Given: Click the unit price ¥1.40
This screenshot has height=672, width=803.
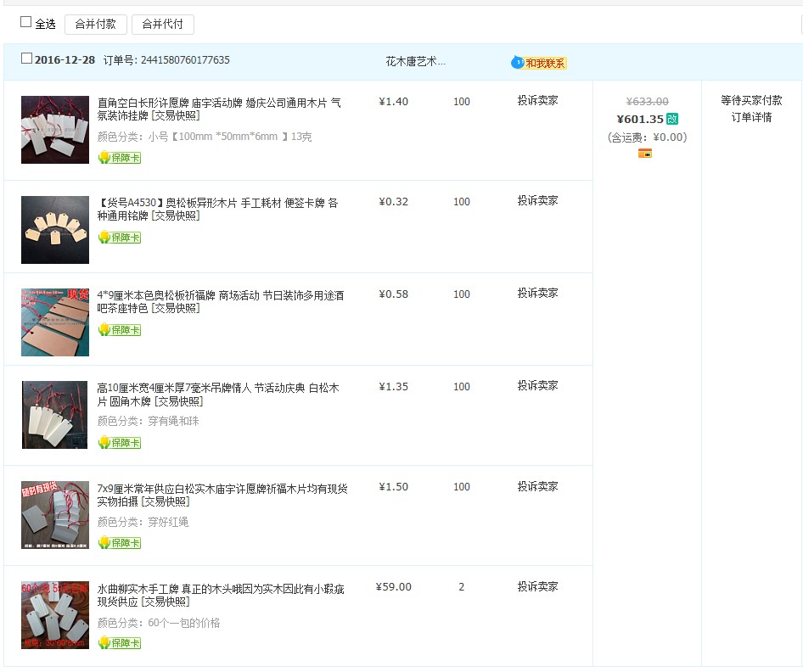Looking at the screenshot, I should [x=393, y=101].
